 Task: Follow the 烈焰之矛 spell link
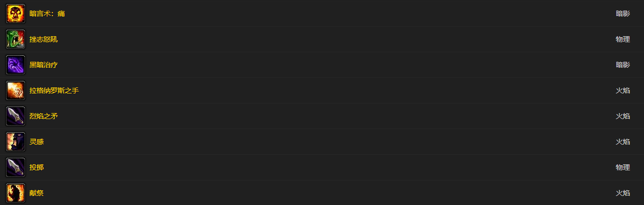pos(44,116)
